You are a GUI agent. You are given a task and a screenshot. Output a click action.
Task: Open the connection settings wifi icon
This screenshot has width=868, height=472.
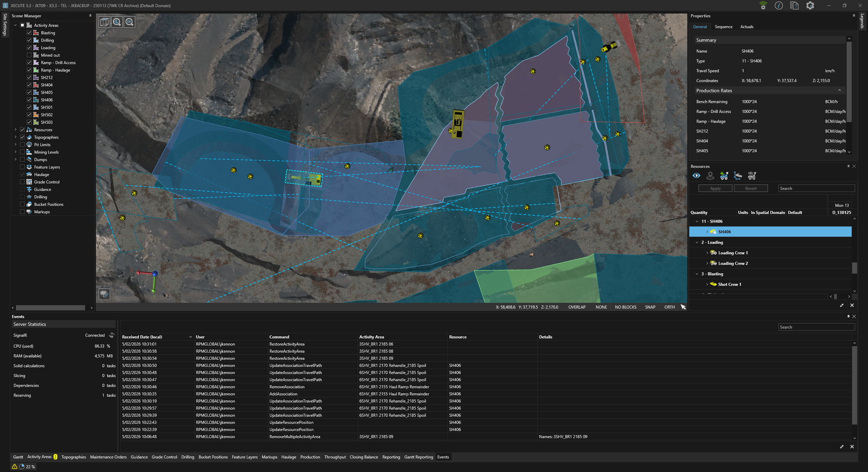pyautogui.click(x=763, y=5)
